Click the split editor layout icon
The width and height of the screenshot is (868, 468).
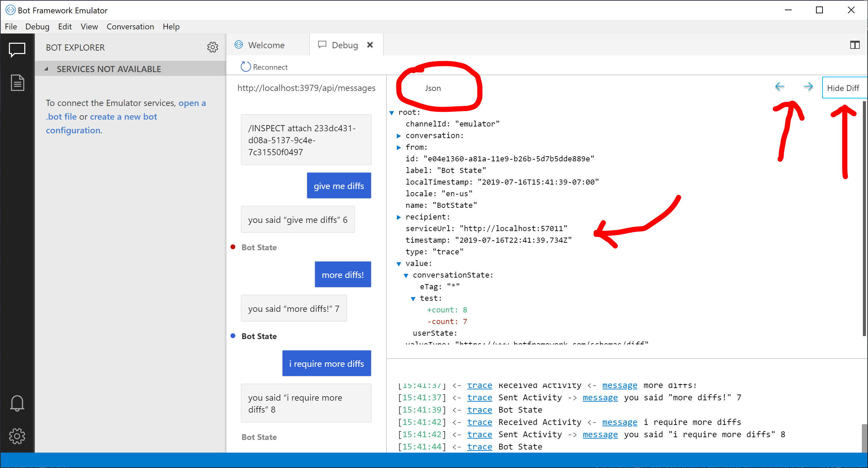[855, 45]
